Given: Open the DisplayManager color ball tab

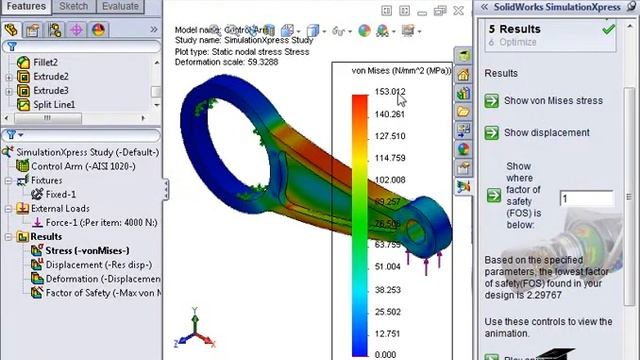Looking at the screenshot, I should coord(98,30).
